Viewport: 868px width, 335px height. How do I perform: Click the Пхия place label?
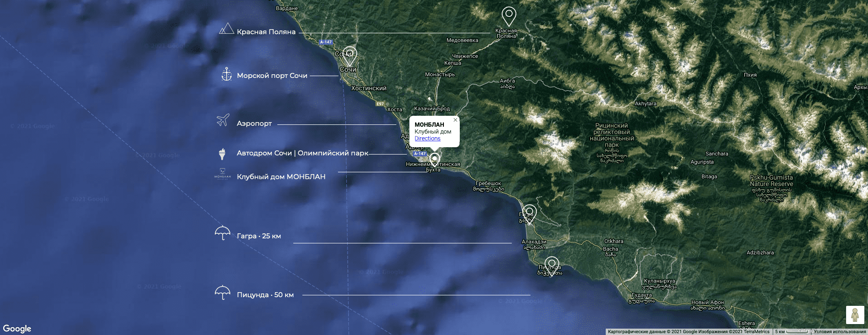tap(750, 75)
